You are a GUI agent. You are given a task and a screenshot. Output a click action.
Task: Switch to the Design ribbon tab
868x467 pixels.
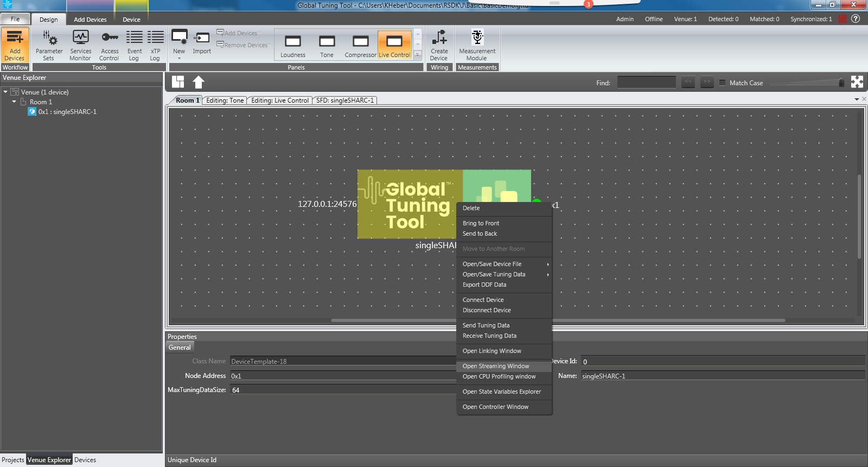(48, 20)
